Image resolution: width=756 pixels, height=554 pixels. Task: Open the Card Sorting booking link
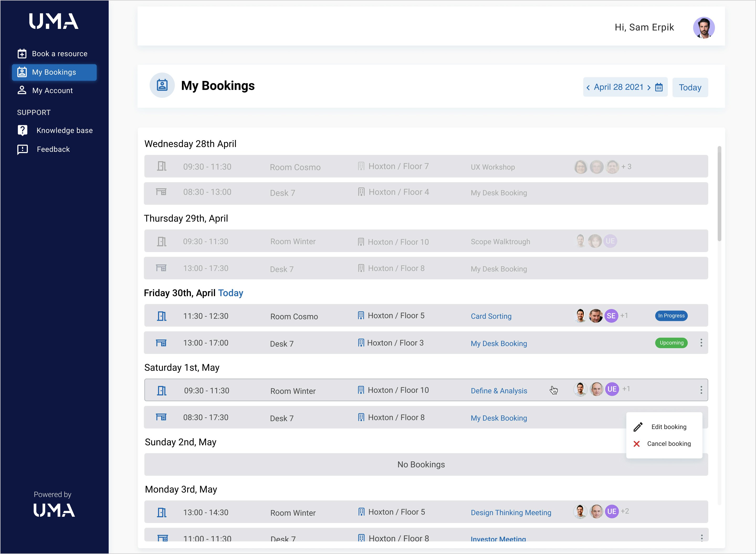(491, 316)
